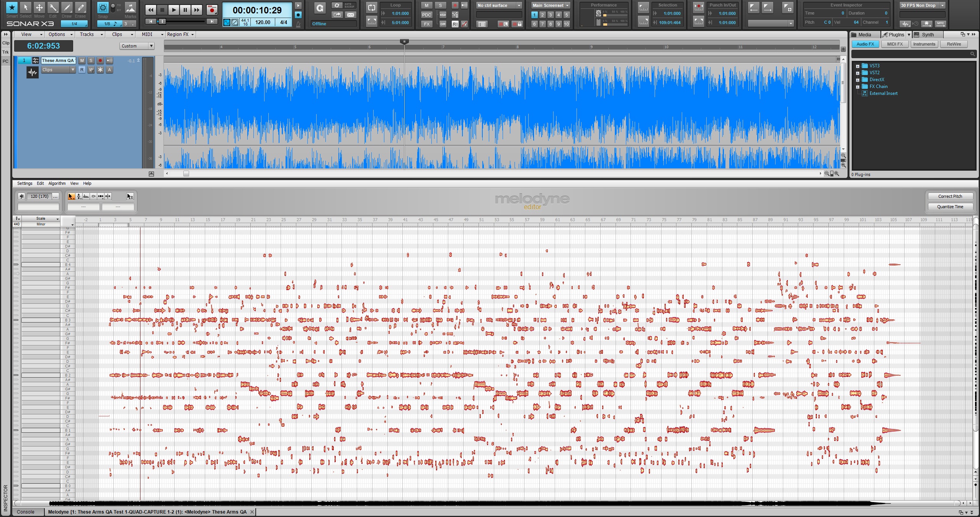This screenshot has width=980, height=517.
Task: Show ReWire devices
Action: point(954,44)
